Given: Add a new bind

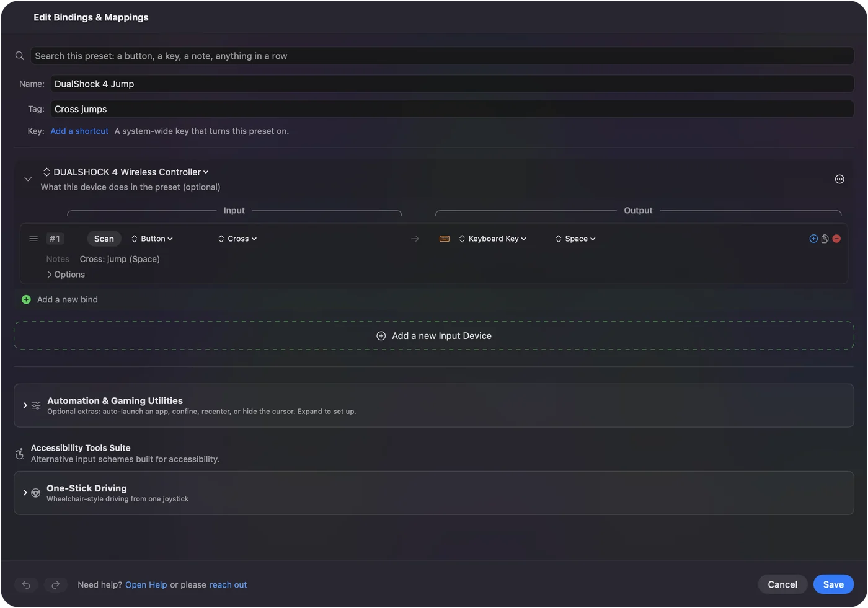Looking at the screenshot, I should (x=60, y=299).
